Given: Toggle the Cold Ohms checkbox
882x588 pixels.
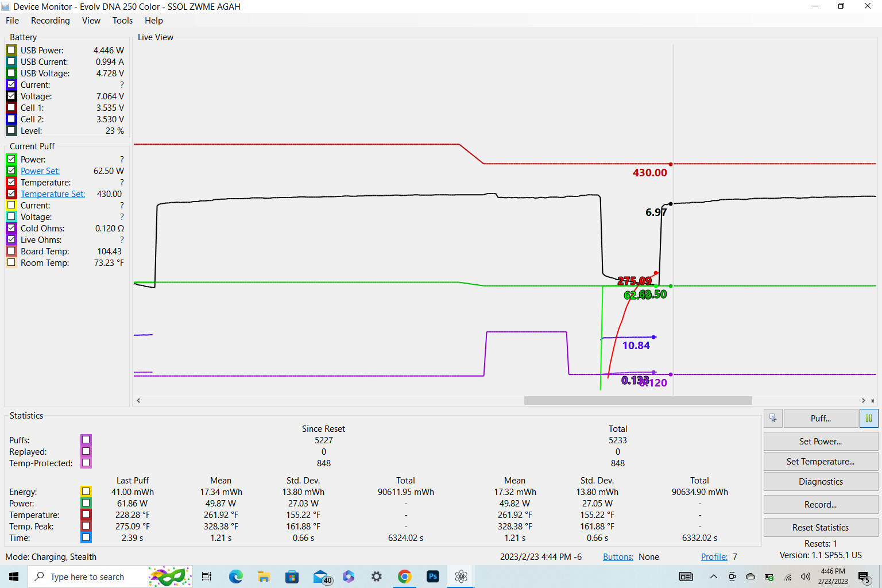Looking at the screenshot, I should [11, 229].
